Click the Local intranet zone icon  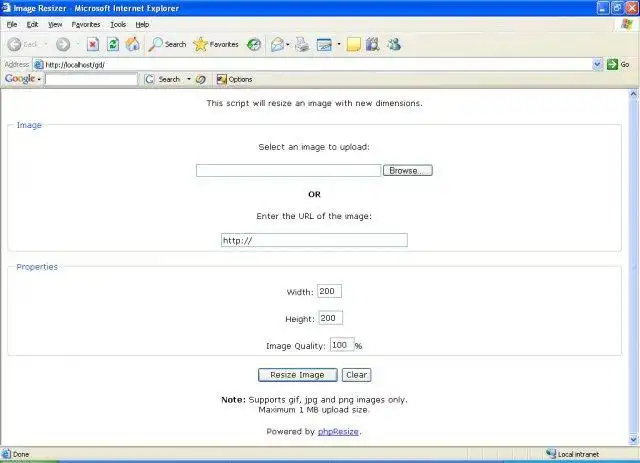tap(551, 454)
